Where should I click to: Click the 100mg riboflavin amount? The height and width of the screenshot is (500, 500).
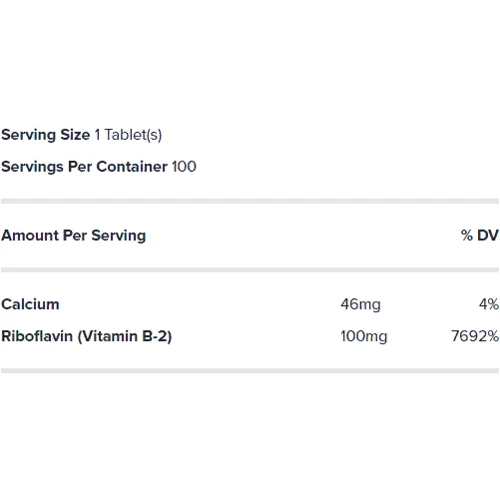coord(364,336)
